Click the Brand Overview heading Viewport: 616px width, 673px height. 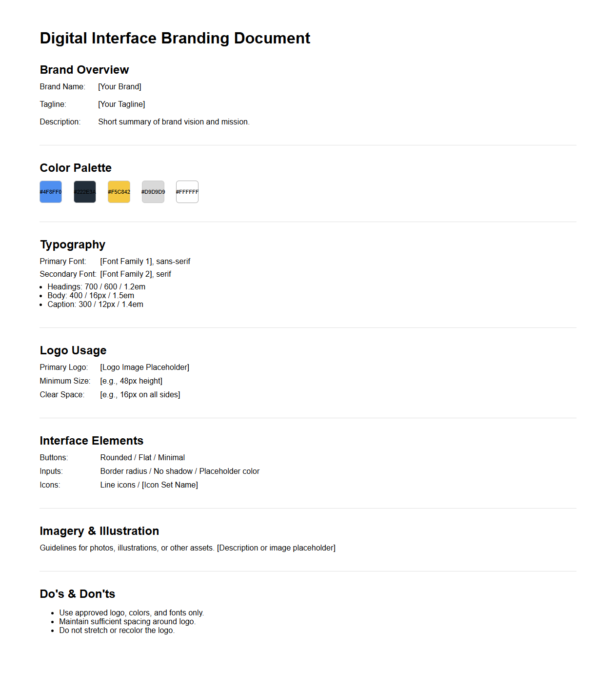[x=84, y=70]
